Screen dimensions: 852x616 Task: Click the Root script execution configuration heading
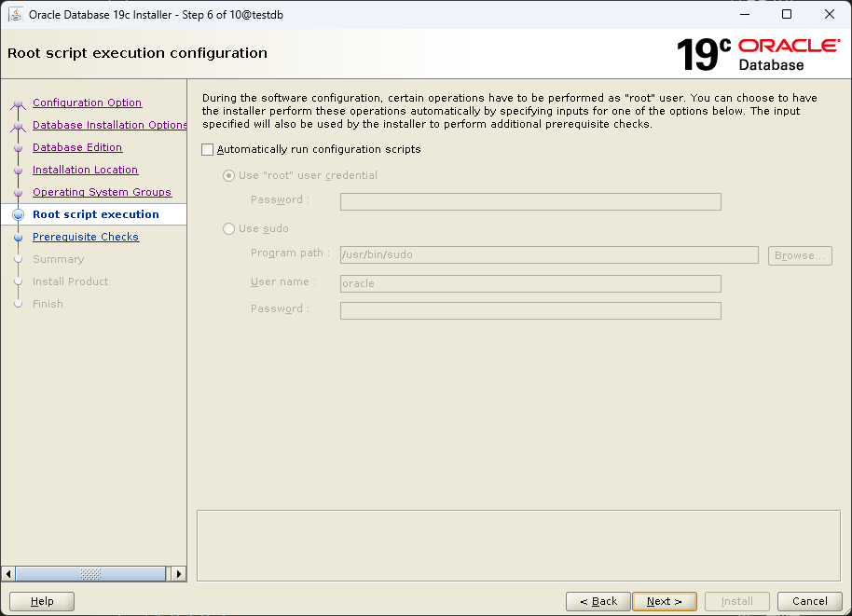tap(137, 53)
